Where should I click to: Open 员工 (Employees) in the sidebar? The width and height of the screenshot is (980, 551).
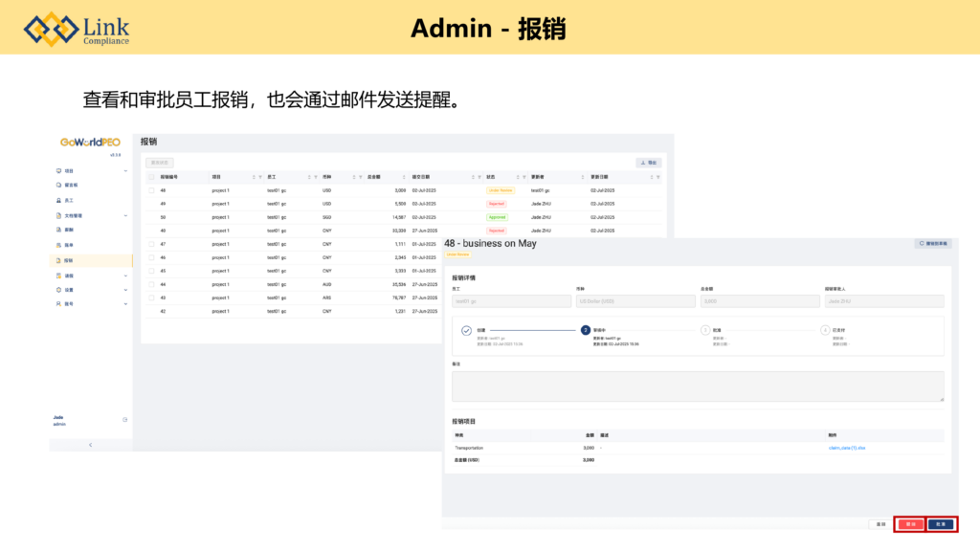pyautogui.click(x=68, y=200)
